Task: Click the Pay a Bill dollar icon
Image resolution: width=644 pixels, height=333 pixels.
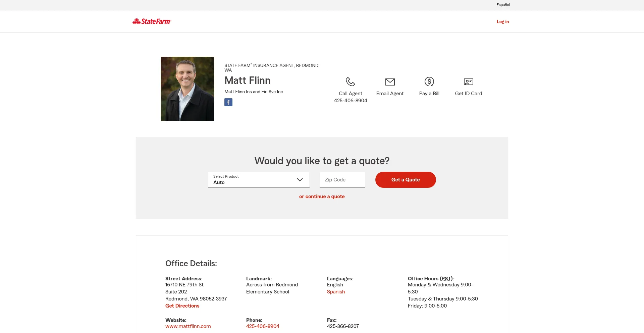Action: tap(429, 81)
